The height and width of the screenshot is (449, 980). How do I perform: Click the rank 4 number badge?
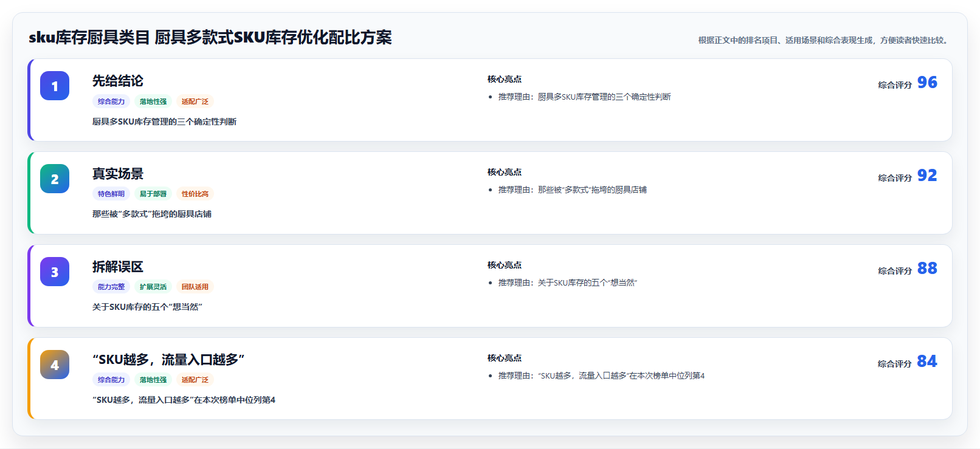55,365
